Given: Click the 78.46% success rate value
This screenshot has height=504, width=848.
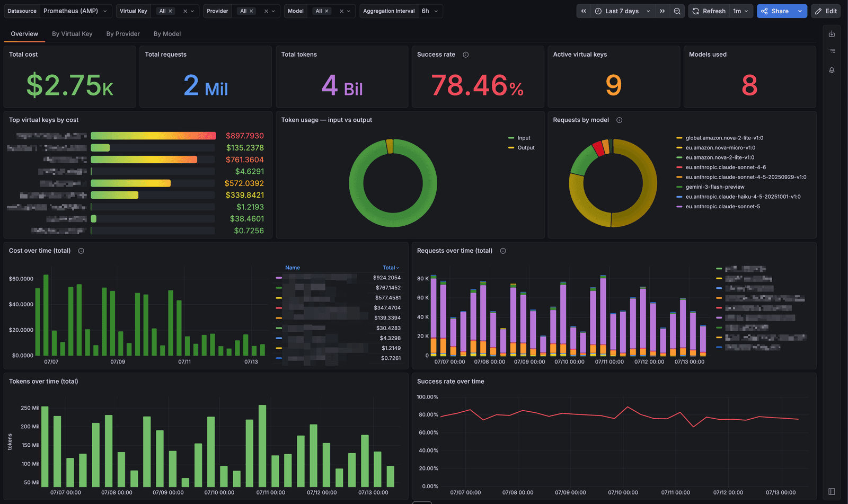Looking at the screenshot, I should point(477,85).
